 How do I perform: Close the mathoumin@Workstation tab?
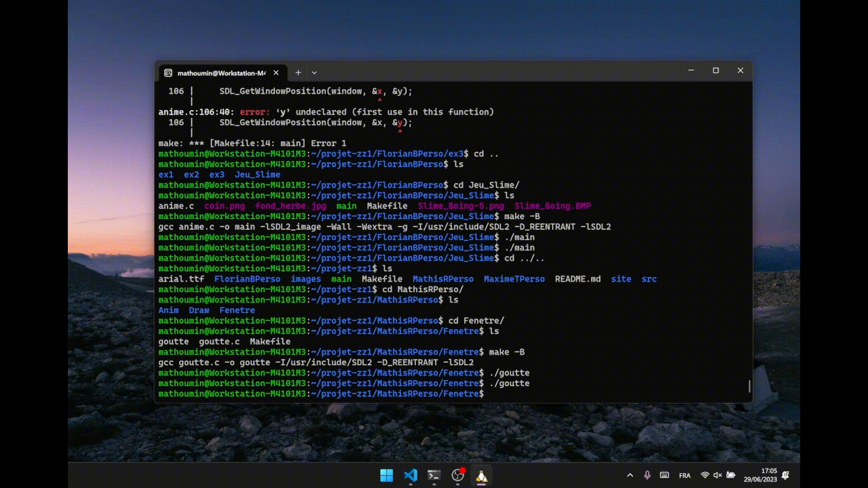[276, 73]
